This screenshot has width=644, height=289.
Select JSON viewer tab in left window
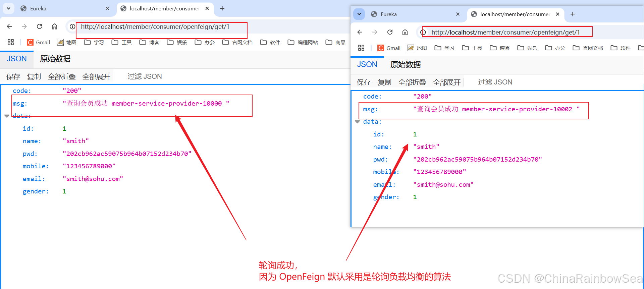pos(17,59)
